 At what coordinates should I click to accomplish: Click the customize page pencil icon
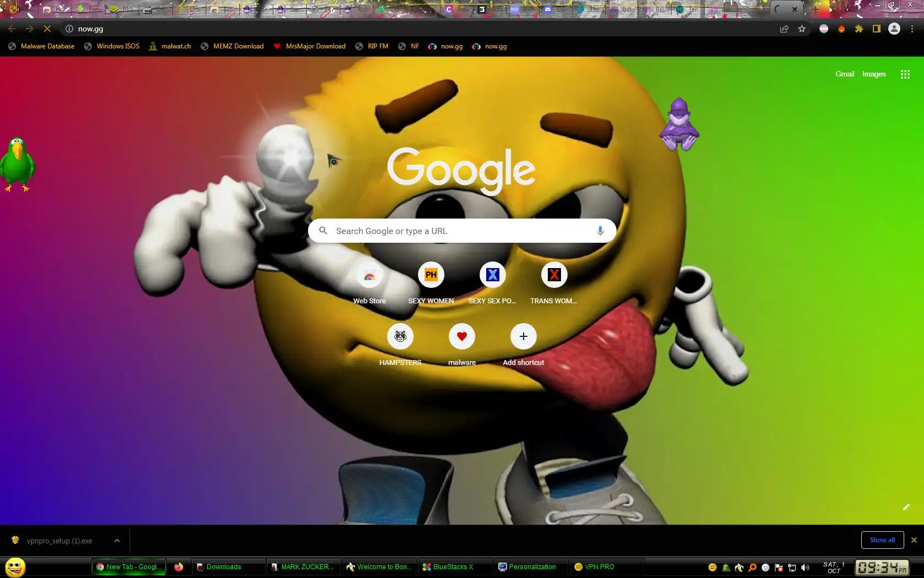(906, 507)
